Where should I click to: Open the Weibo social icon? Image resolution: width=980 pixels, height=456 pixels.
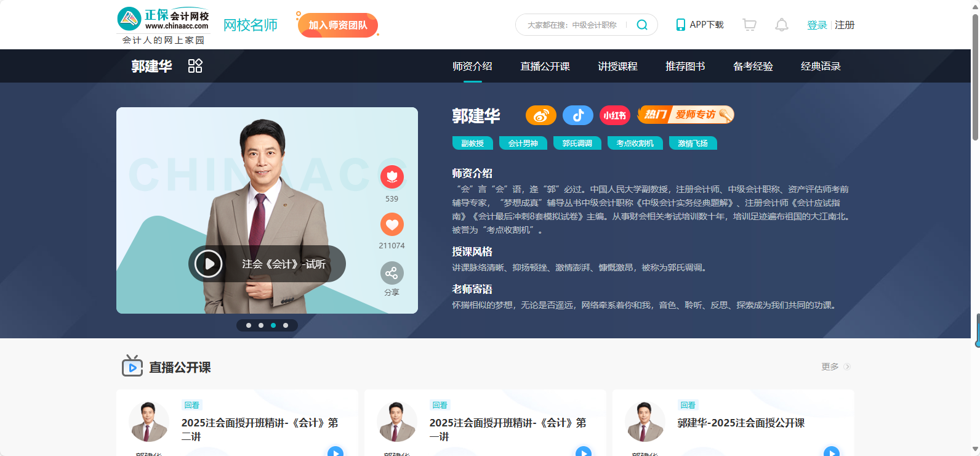coord(541,115)
